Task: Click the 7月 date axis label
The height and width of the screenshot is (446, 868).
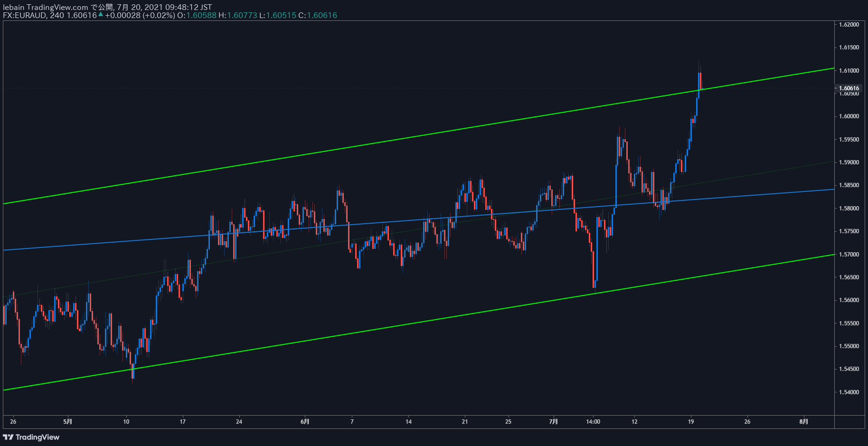Action: click(x=553, y=421)
